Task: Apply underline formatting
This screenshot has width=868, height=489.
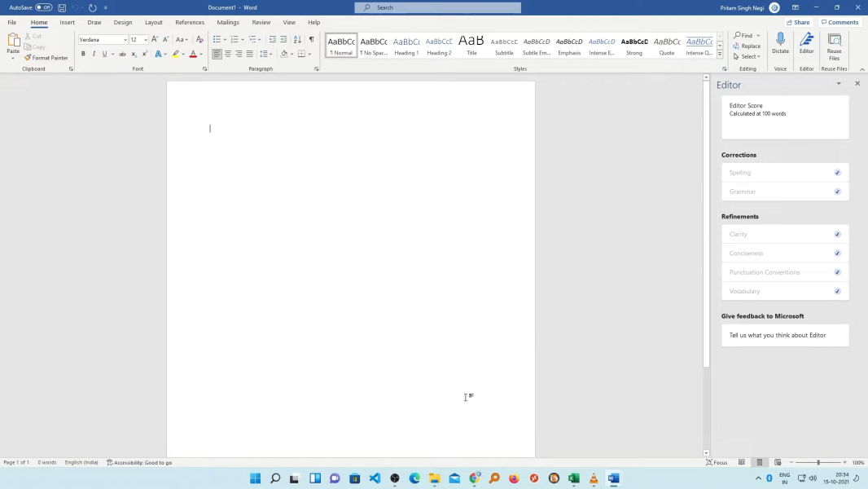Action: 104,54
